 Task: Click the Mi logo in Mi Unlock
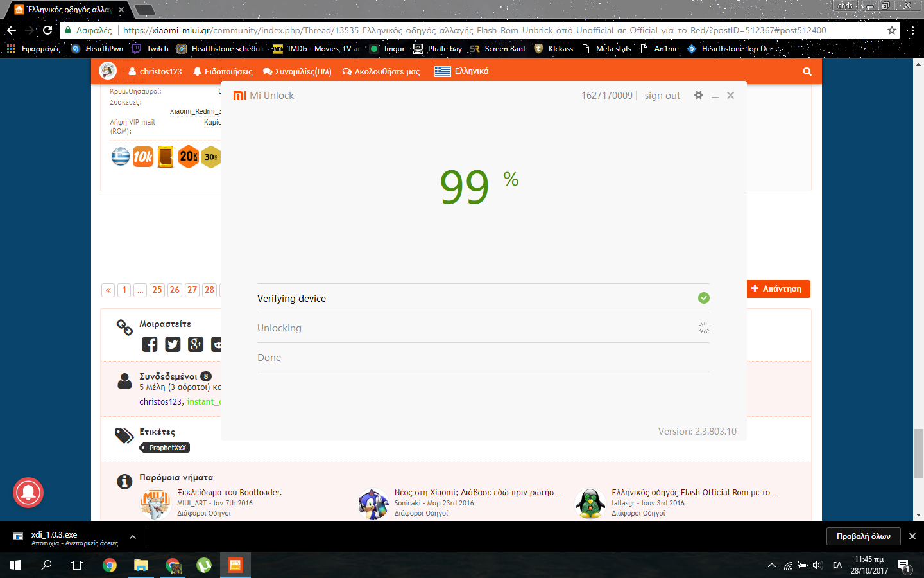tap(240, 96)
